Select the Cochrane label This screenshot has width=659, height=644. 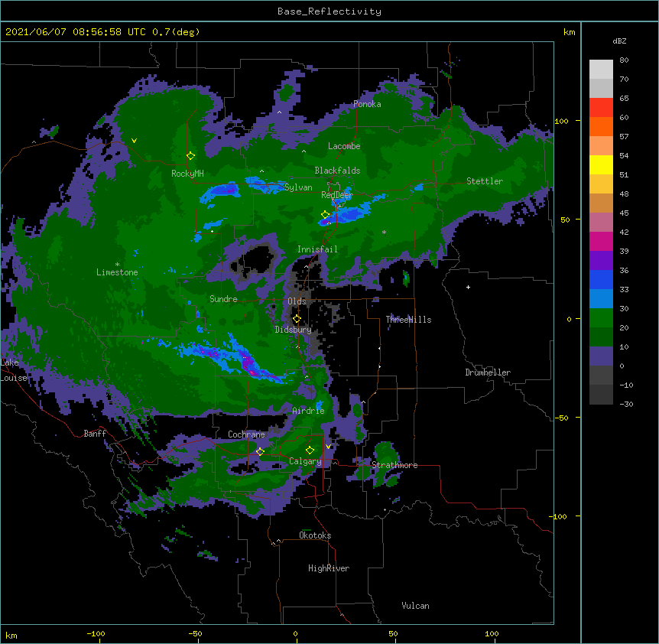246,434
